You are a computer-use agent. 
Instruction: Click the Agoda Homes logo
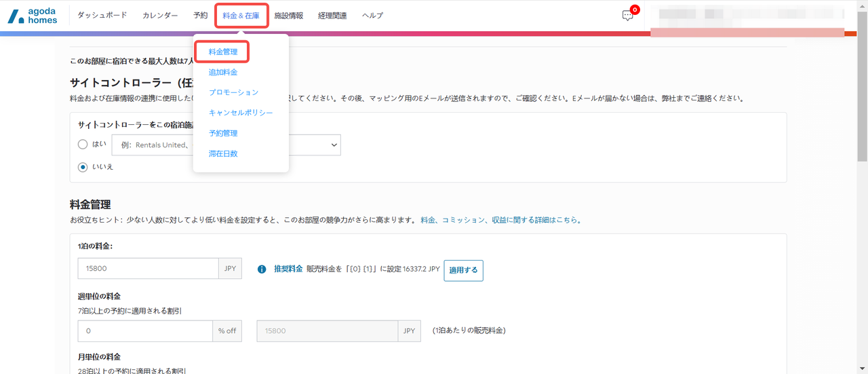(x=33, y=16)
